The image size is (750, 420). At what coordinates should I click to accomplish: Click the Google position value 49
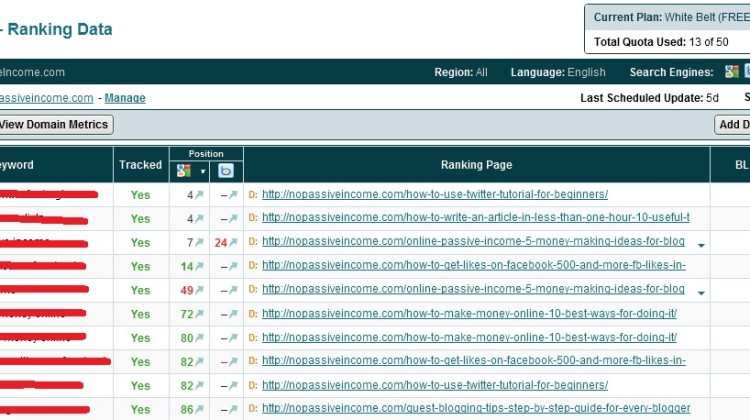[187, 290]
